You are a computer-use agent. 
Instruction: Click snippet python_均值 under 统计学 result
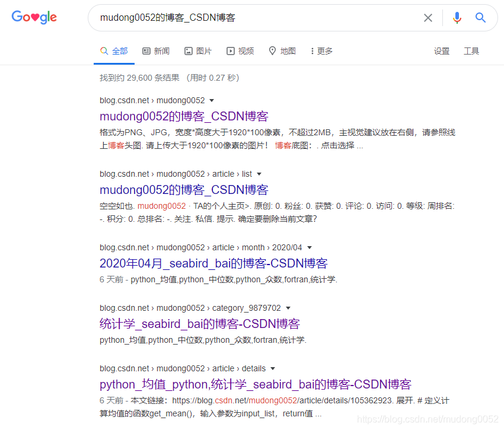coord(203,340)
